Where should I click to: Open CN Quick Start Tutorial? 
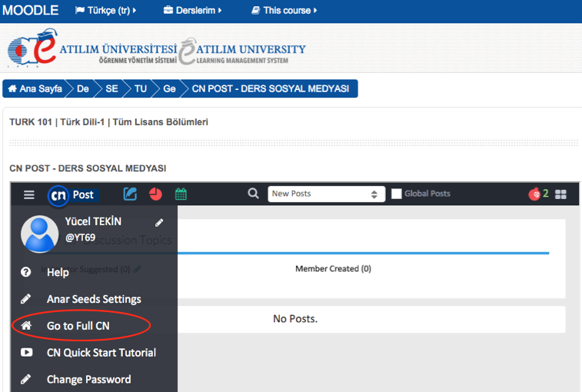coord(101,353)
